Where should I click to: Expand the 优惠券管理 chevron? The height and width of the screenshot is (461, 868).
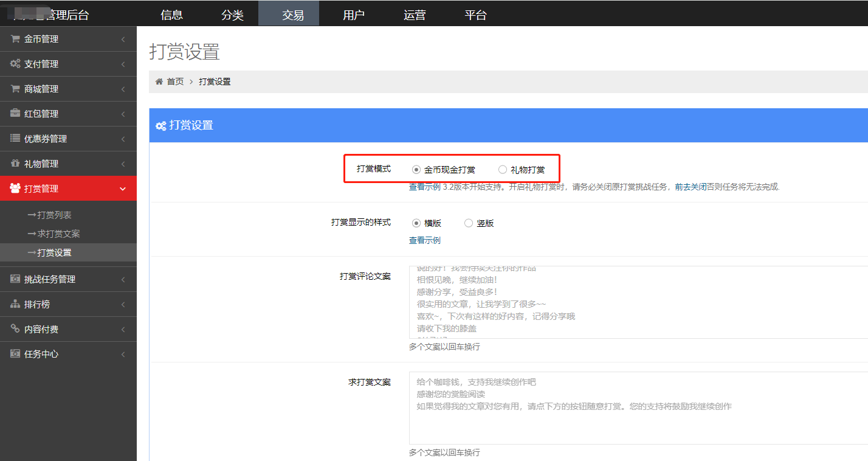123,139
